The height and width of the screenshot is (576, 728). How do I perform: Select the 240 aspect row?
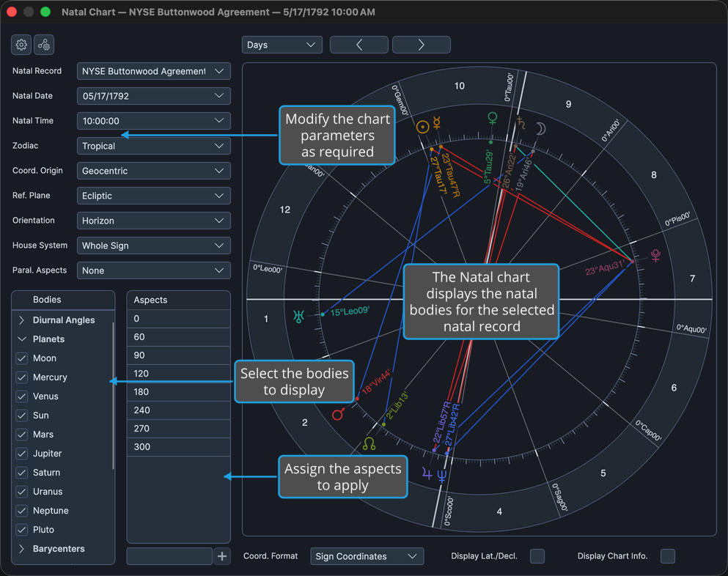(179, 410)
